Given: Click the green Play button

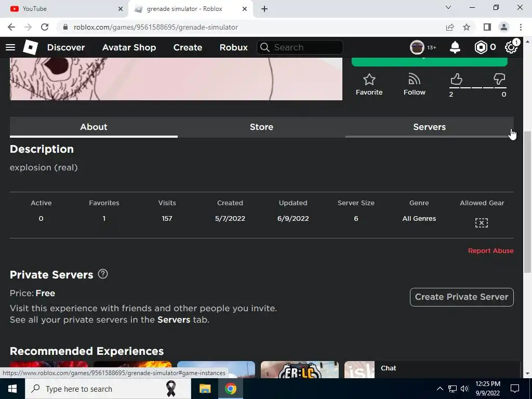Looking at the screenshot, I should [x=429, y=62].
